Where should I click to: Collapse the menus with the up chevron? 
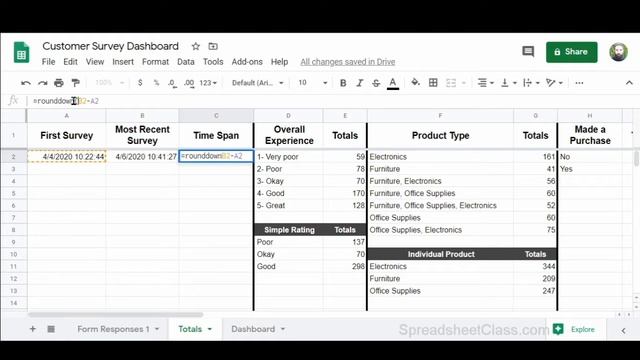pos(629,83)
